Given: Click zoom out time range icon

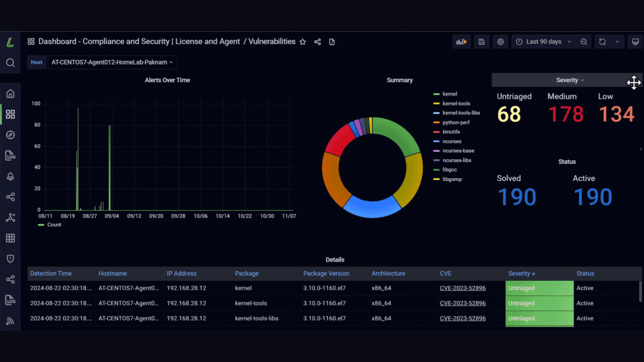Looking at the screenshot, I should click(x=584, y=42).
